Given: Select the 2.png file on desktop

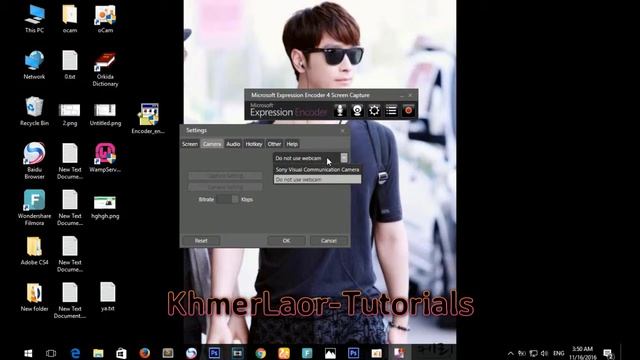Looking at the screenshot, I should coord(70,114).
